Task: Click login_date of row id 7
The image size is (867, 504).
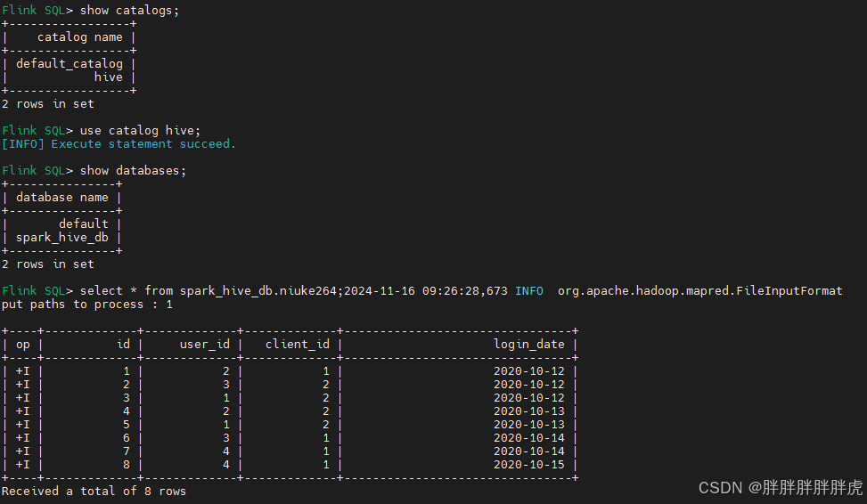Action: click(529, 451)
